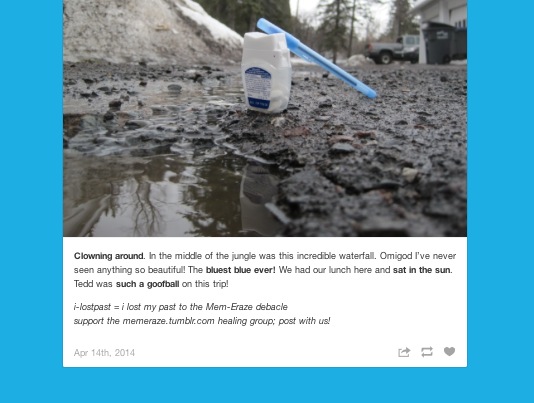The image size is (534, 403).
Task: Click the bold 'bluest blue ever!' phrase
Action: [240, 270]
